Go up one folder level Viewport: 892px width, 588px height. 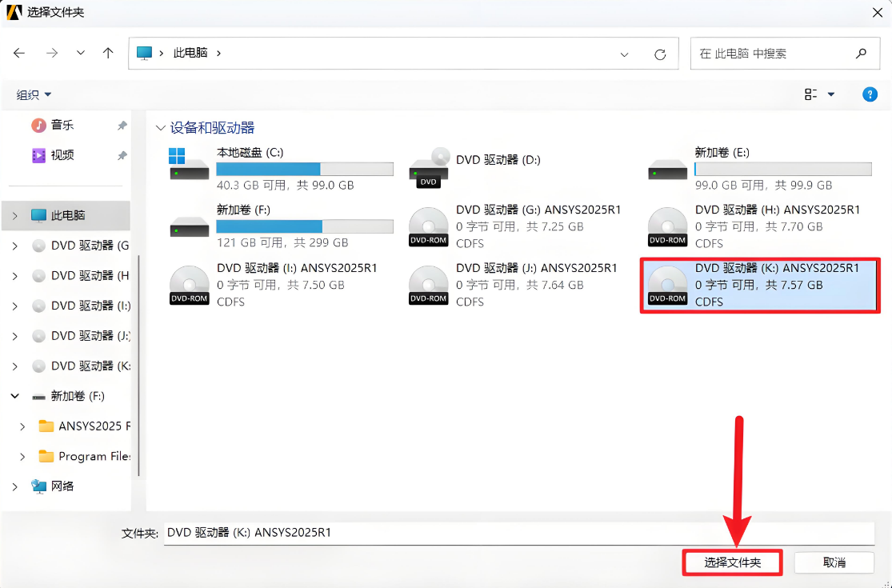108,53
